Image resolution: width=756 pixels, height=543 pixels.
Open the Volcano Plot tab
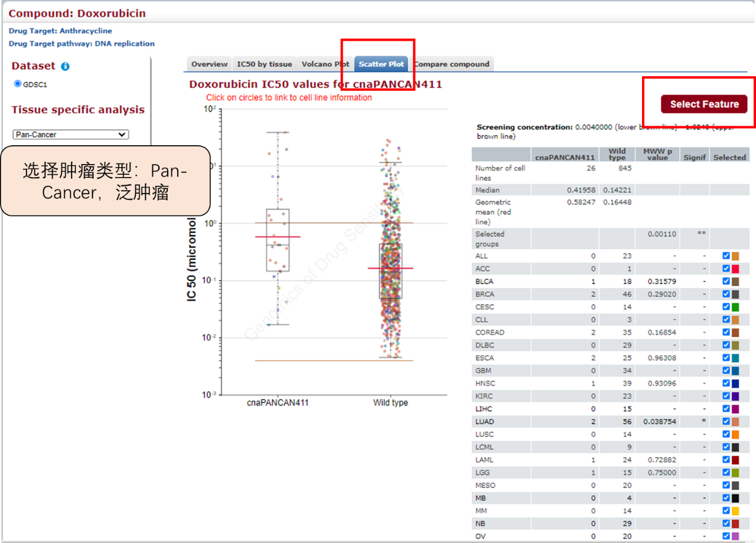point(325,64)
